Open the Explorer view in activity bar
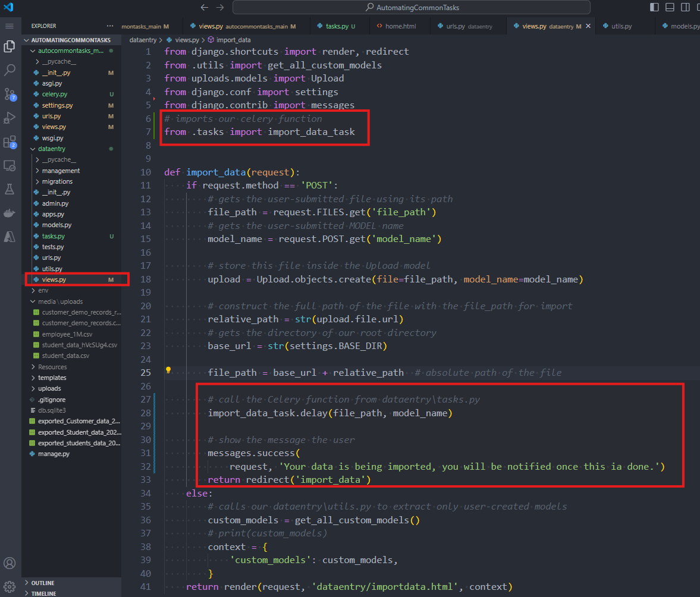 click(x=10, y=46)
